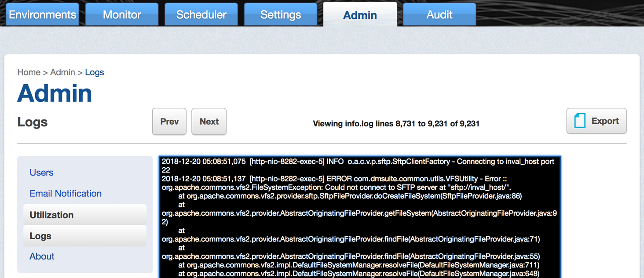Image resolution: width=644 pixels, height=278 pixels.
Task: View the Utilization page
Action: click(x=51, y=215)
